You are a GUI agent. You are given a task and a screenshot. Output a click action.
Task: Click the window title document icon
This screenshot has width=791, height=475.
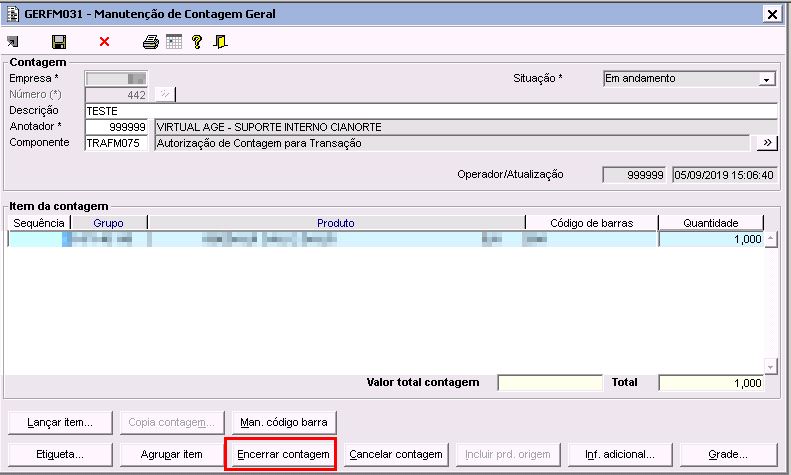coord(12,14)
